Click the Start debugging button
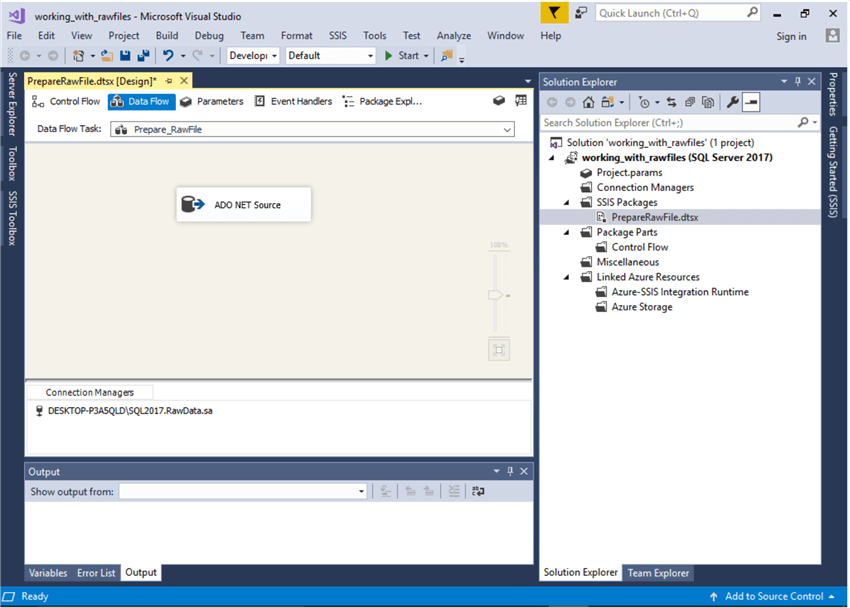Image resolution: width=850 pixels, height=608 pixels. (x=402, y=55)
